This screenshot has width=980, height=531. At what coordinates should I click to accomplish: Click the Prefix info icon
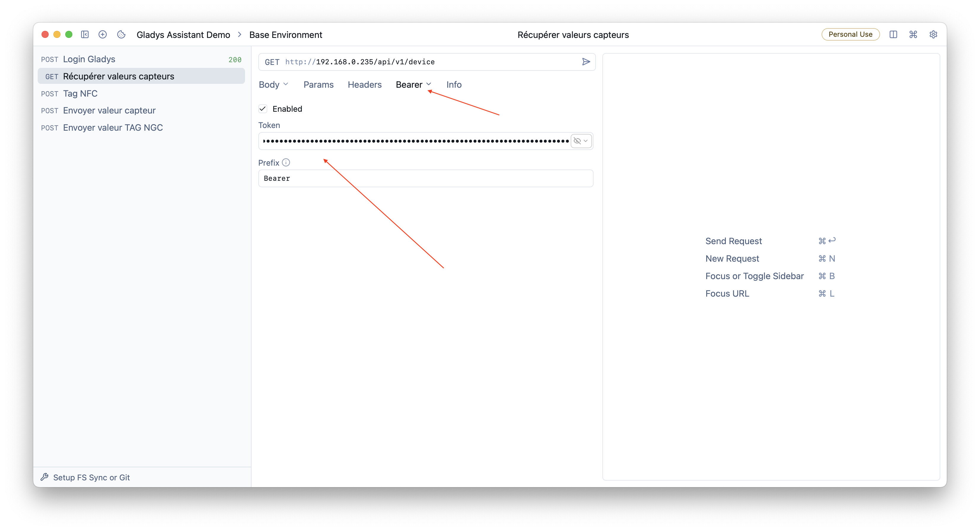pos(286,163)
